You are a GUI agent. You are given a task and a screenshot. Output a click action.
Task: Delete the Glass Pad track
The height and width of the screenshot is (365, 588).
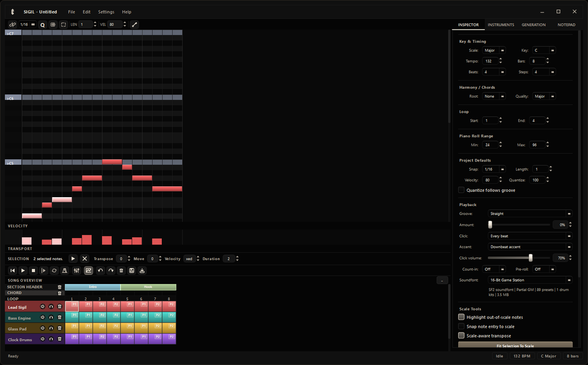[x=59, y=328]
